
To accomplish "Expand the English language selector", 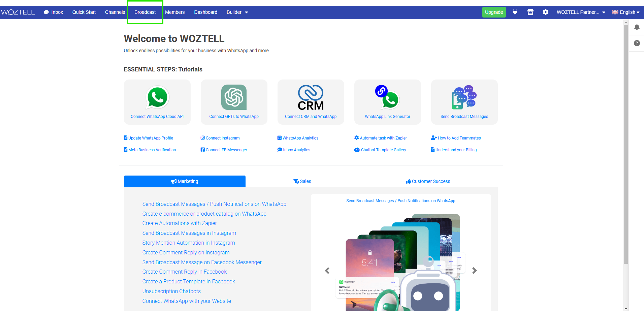I will point(625,12).
